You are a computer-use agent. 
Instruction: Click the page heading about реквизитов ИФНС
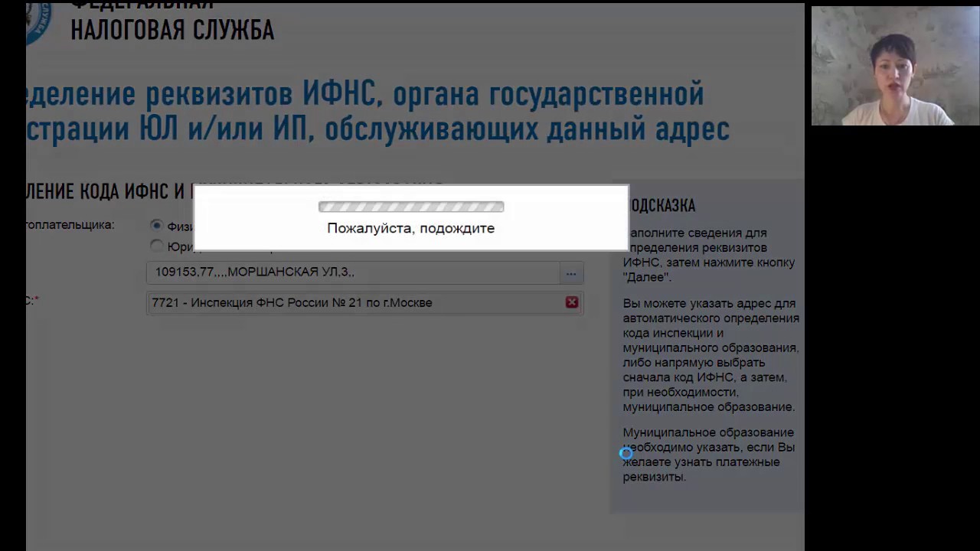click(x=377, y=112)
